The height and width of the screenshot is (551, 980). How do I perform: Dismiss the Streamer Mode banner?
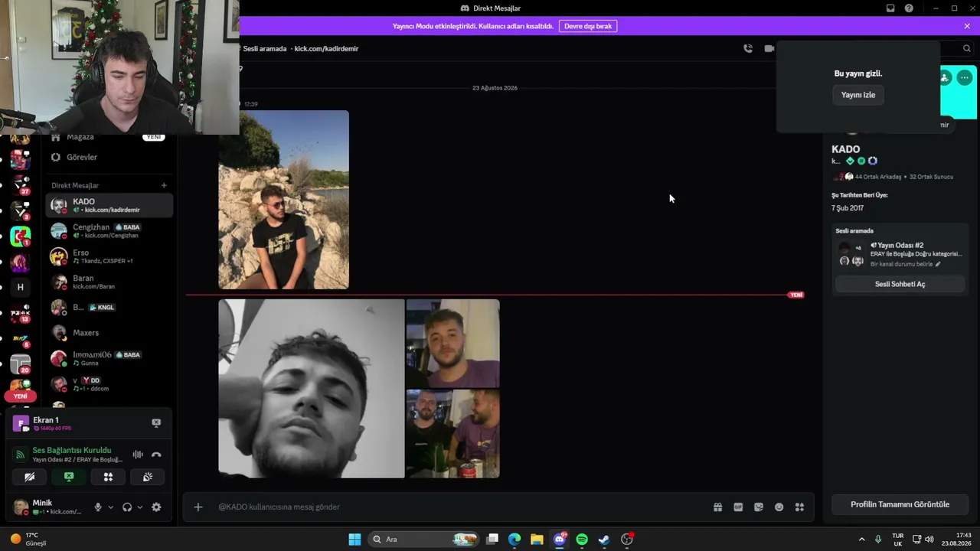[x=967, y=26]
